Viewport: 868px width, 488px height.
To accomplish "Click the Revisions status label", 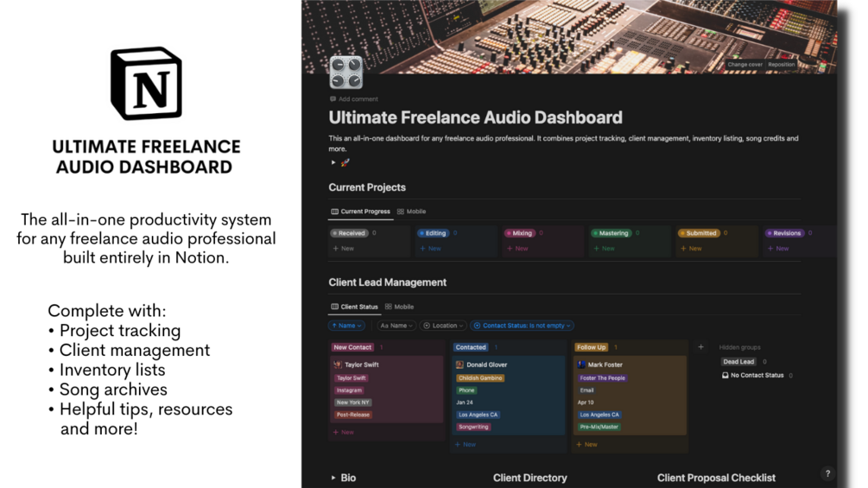I will pos(784,233).
